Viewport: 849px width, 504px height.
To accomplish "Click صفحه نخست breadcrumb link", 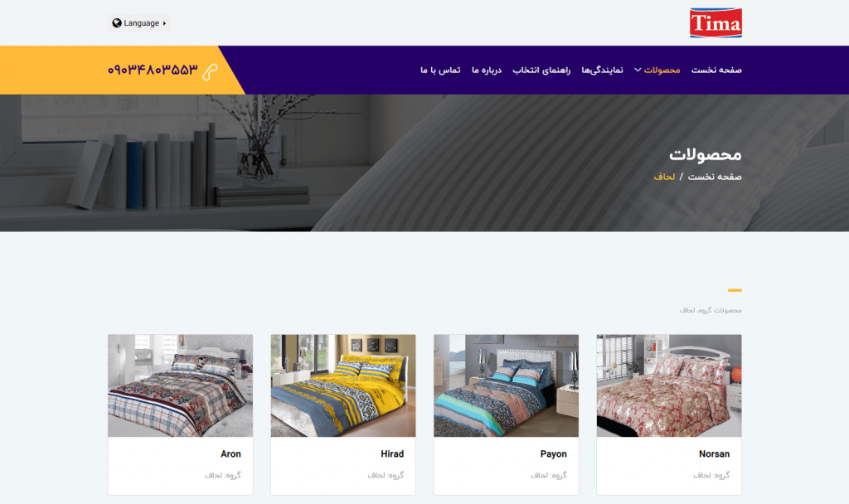I will (715, 177).
